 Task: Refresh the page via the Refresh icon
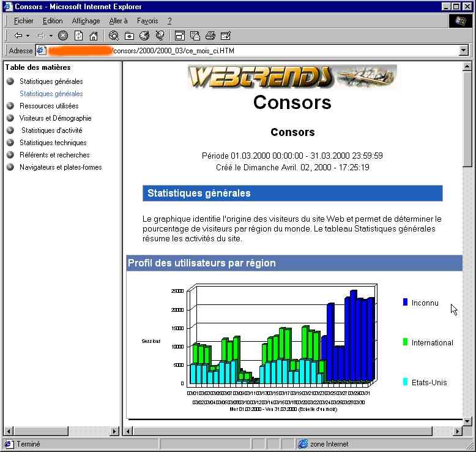coord(78,36)
